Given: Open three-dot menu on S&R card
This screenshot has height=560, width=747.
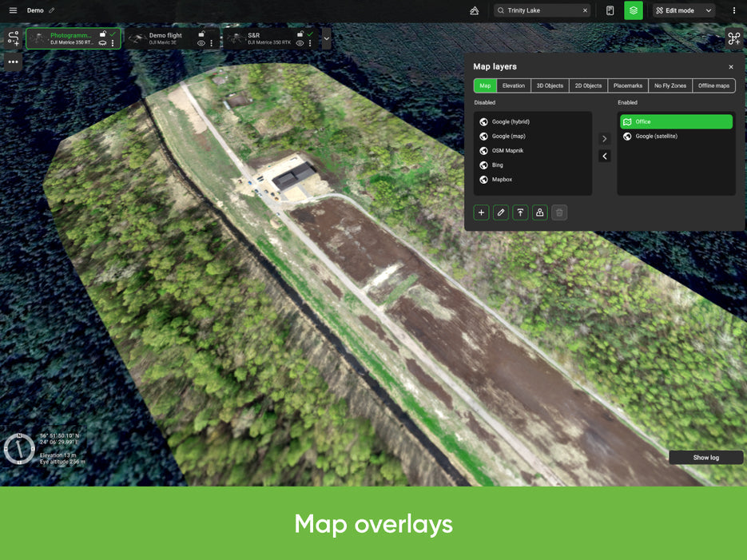Looking at the screenshot, I should coord(311,43).
